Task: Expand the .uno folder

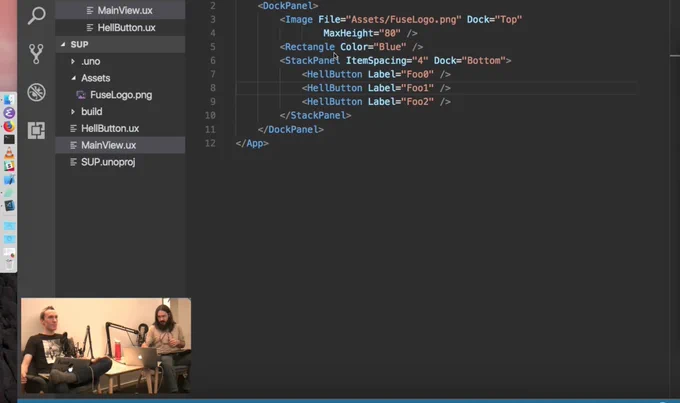Action: [73, 62]
